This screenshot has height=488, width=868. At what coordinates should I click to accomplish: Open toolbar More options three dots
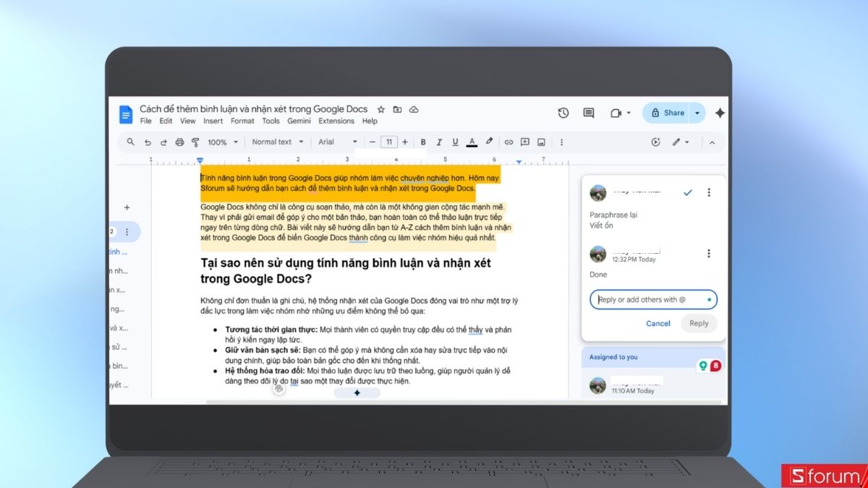click(x=562, y=142)
